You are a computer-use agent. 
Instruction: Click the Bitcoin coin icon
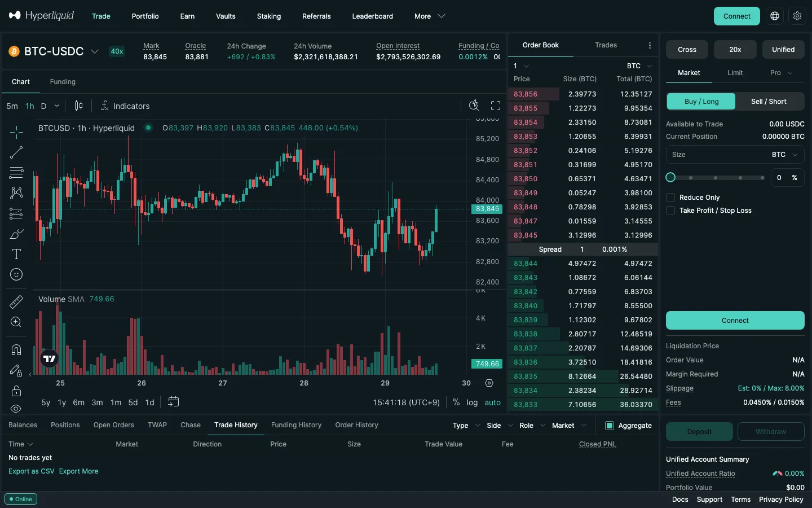(14, 51)
